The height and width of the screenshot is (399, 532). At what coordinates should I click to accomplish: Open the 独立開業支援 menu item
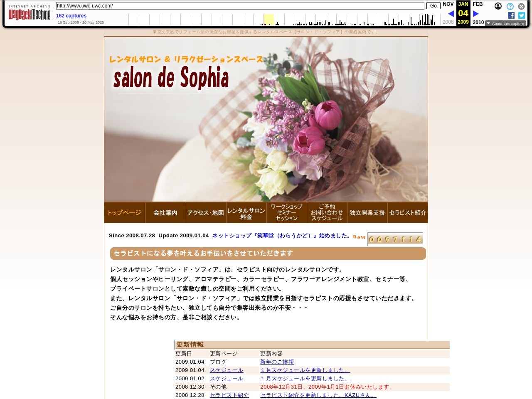(x=367, y=213)
